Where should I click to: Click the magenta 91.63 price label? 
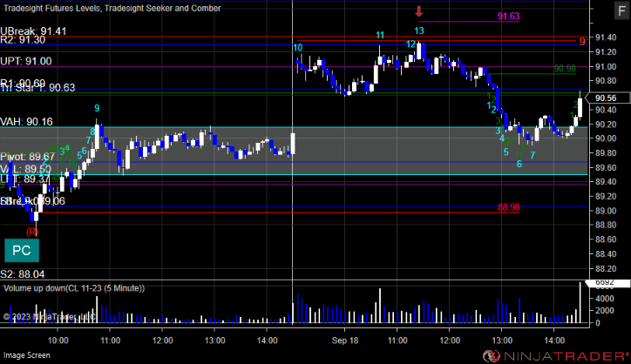pos(508,17)
